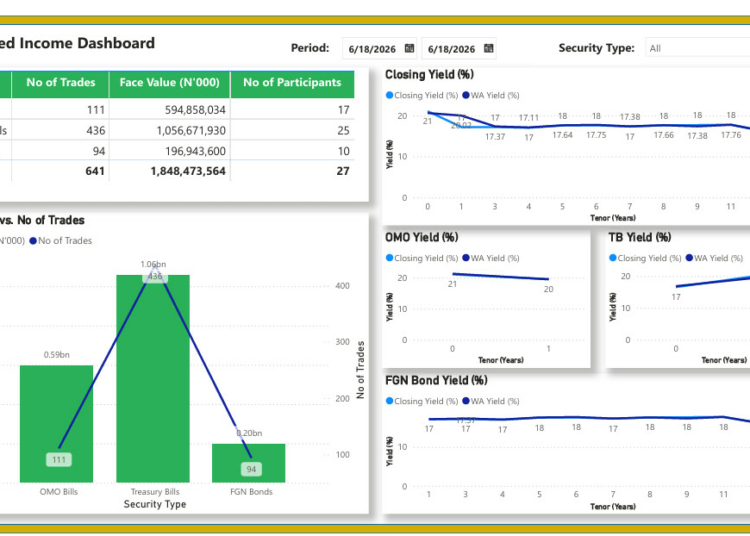The height and width of the screenshot is (536, 750).
Task: Click participants value 25 in table
Action: pos(343,131)
